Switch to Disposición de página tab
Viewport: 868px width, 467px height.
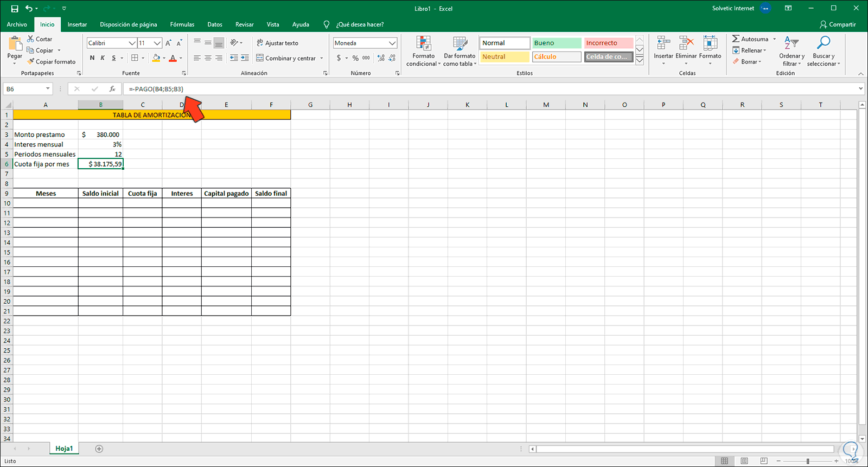click(129, 24)
